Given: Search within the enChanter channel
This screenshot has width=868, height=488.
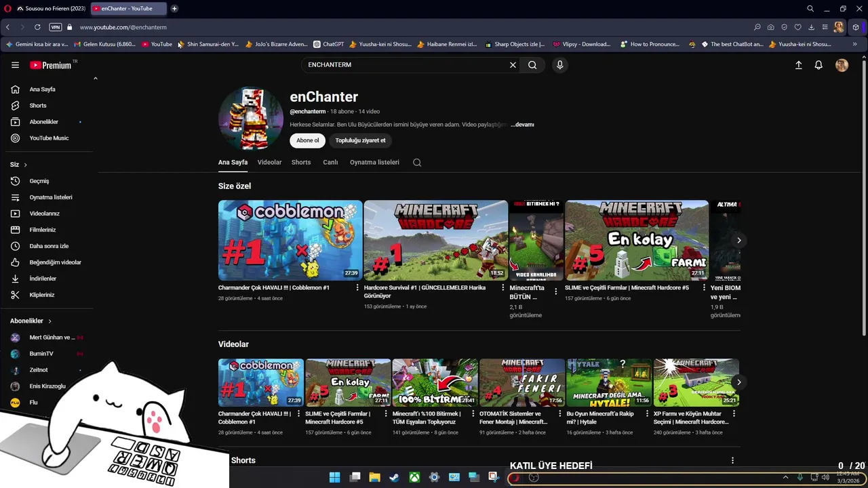Looking at the screenshot, I should 417,163.
